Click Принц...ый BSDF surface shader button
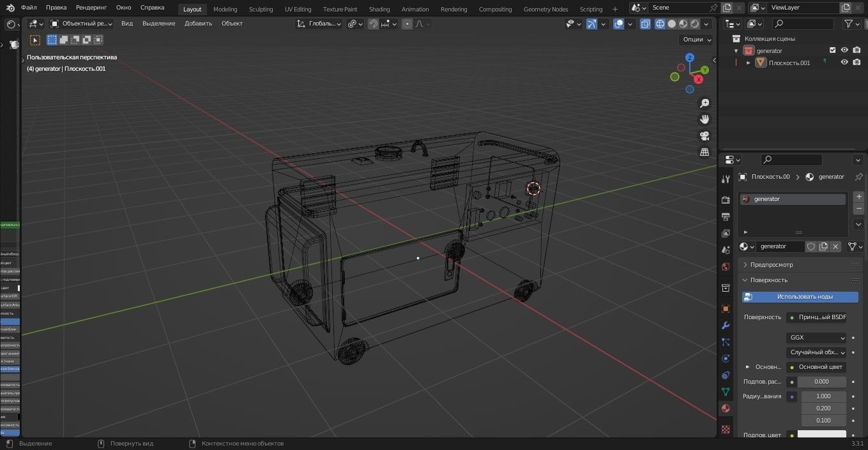The height and width of the screenshot is (450, 868). point(816,317)
